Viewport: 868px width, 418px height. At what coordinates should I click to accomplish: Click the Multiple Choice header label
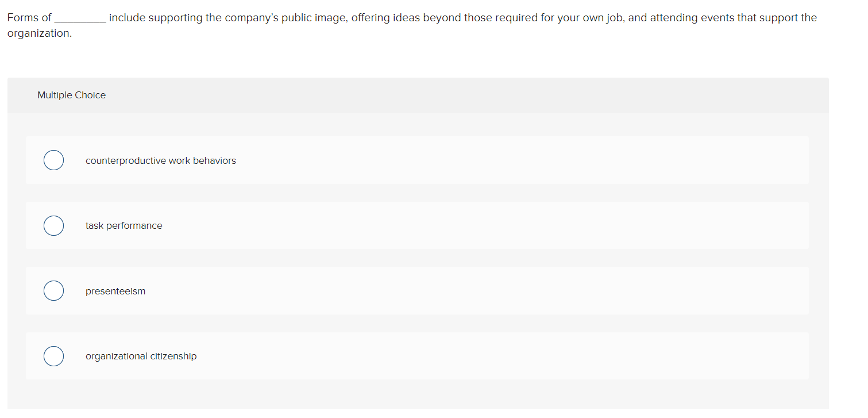[x=71, y=95]
